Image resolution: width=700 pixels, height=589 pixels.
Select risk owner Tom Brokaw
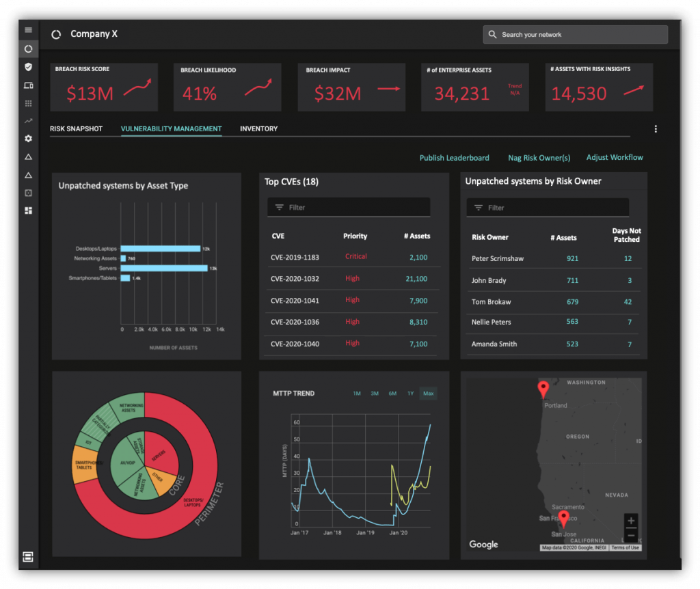click(491, 301)
